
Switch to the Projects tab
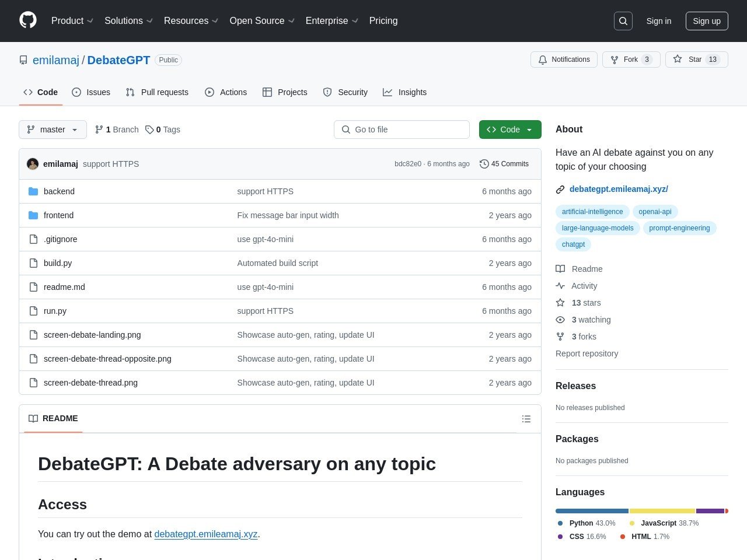pos(285,92)
